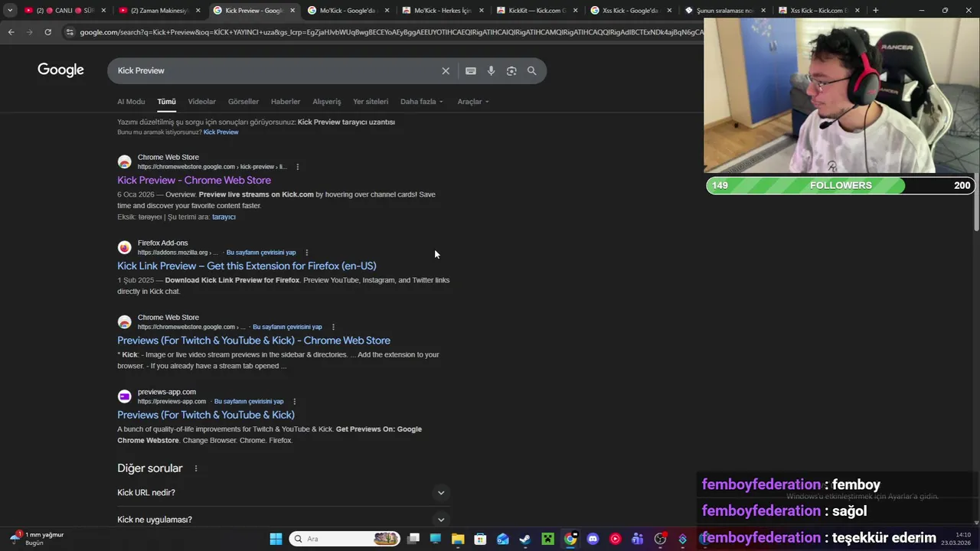Switch to the Görseller tab
980x551 pixels.
[243, 102]
